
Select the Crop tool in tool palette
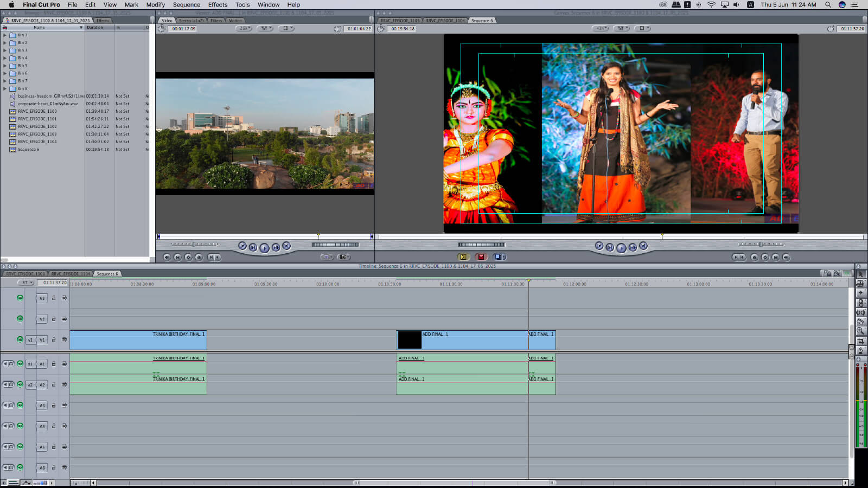point(860,341)
